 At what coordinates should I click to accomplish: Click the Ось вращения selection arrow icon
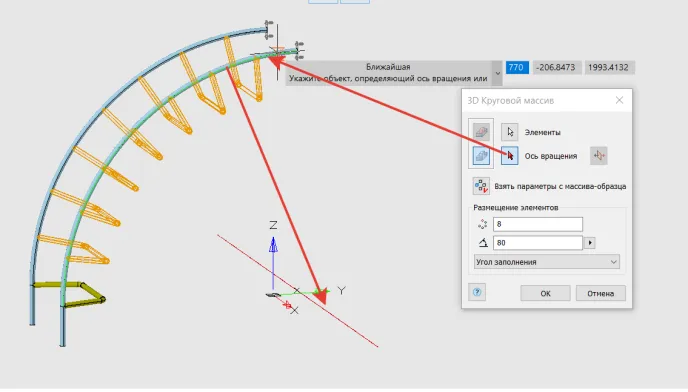click(509, 156)
